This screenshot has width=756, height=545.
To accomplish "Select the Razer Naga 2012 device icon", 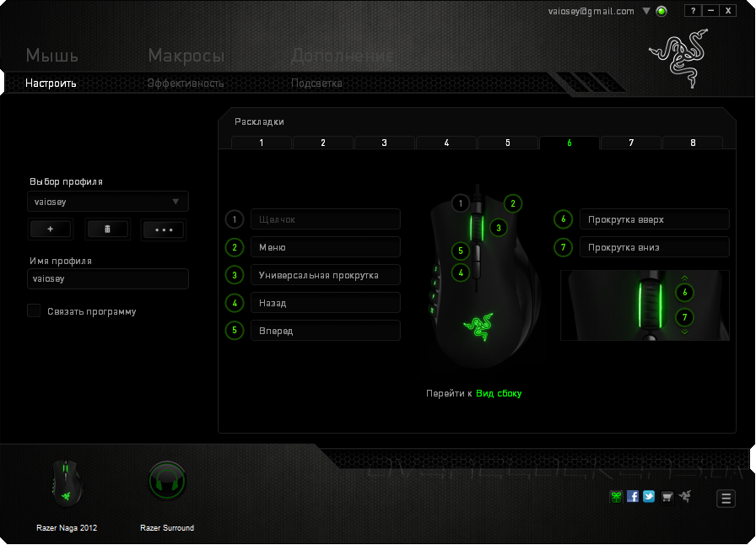I will pos(67,483).
